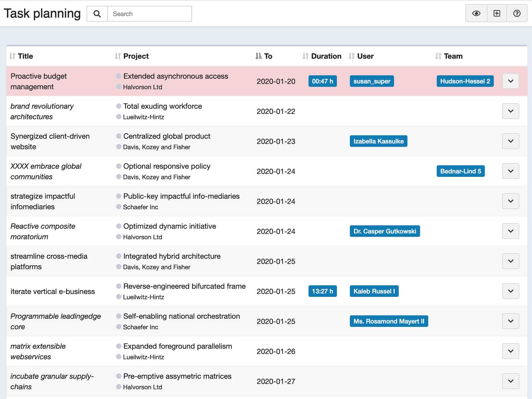Image resolution: width=532 pixels, height=399 pixels.
Task: Open the column visibility eye icon
Action: click(476, 13)
